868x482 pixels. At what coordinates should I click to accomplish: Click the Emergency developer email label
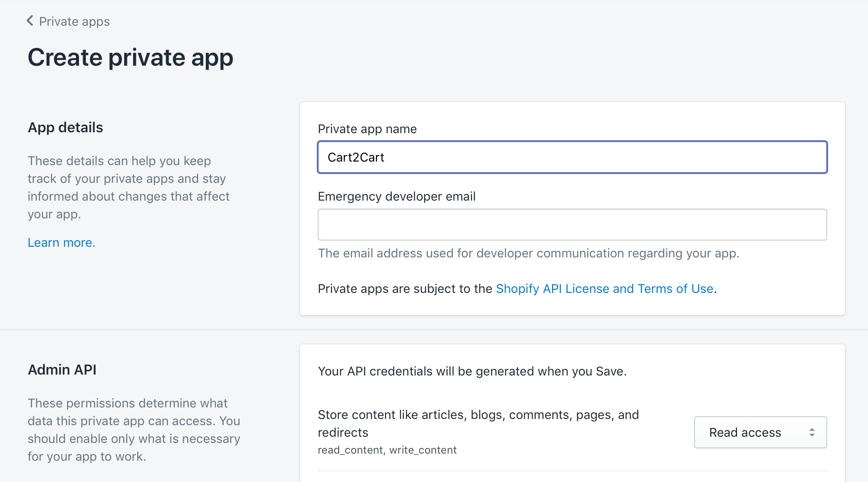(397, 196)
